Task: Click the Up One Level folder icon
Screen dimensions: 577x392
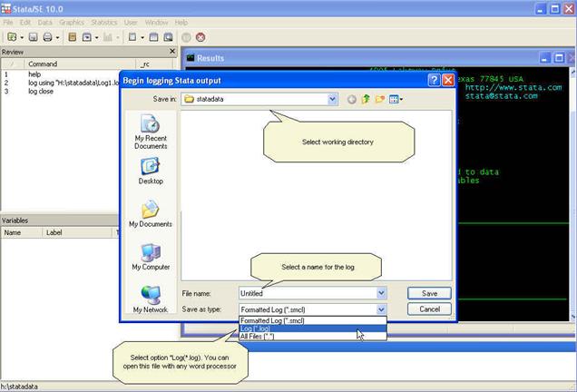Action: coord(366,99)
